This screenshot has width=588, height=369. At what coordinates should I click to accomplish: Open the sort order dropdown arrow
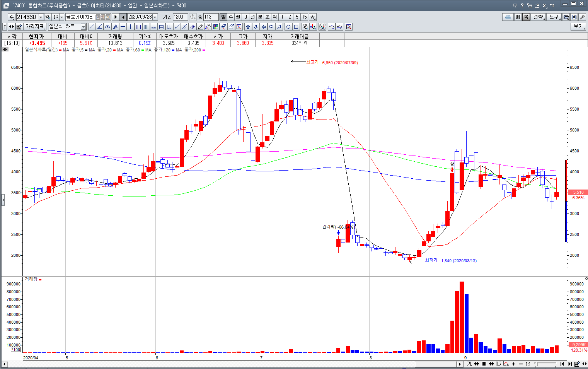point(61,17)
